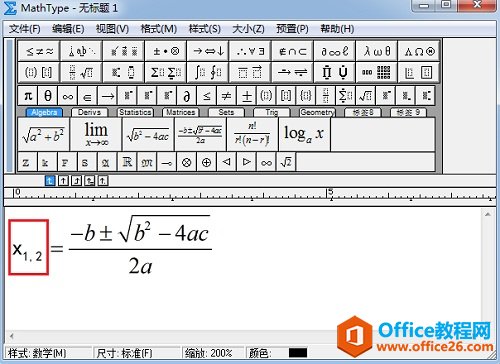The image size is (500, 364).
Task: Insert the less-than-or-equal ≤ symbol from small bar
Action: 207,96
